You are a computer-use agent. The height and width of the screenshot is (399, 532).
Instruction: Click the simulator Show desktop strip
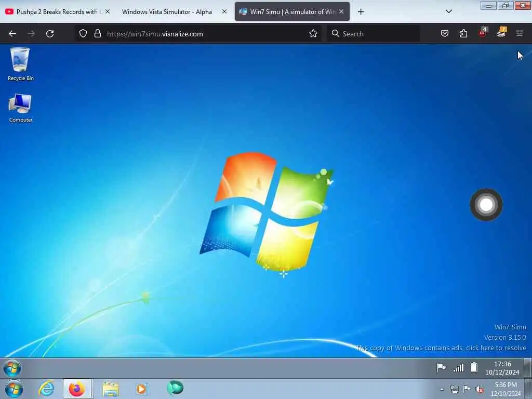528,368
